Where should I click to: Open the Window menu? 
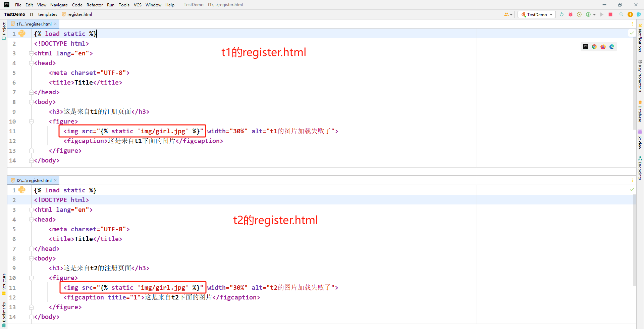[153, 5]
